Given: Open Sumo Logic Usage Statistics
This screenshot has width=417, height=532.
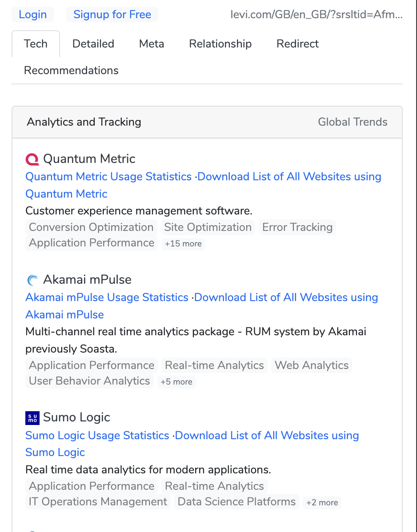Looking at the screenshot, I should [x=97, y=435].
